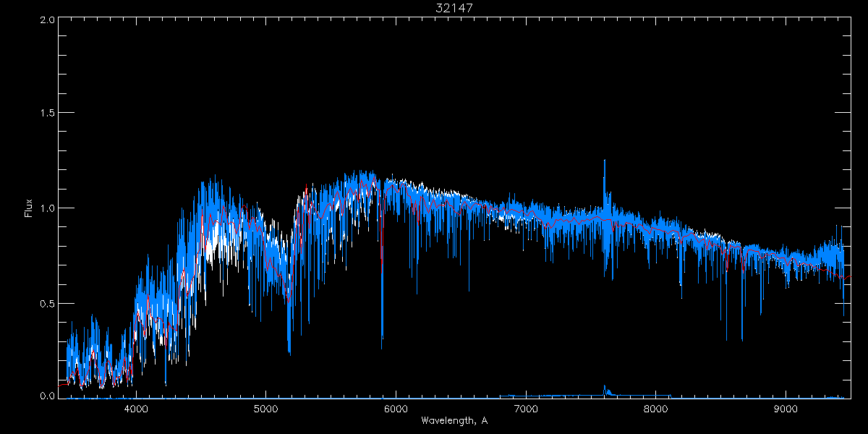Click the 0.0 y-axis tick label
Image resolution: width=868 pixels, height=434 pixels.
[x=48, y=396]
